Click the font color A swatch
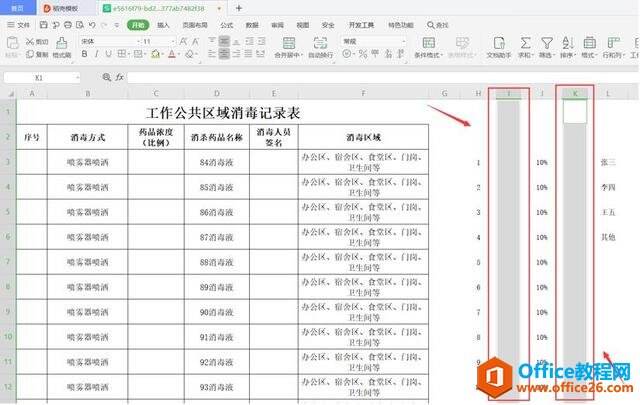This screenshot has height=405, width=640. click(x=171, y=54)
